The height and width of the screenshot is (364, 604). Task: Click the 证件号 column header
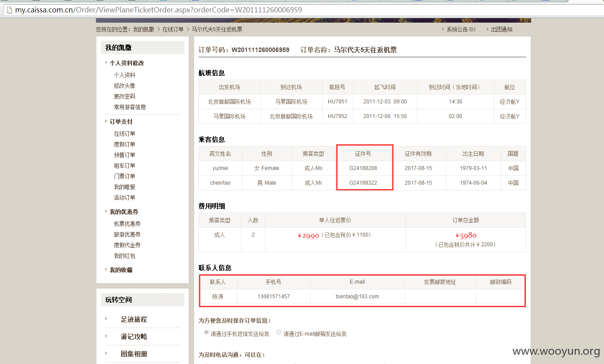363,154
